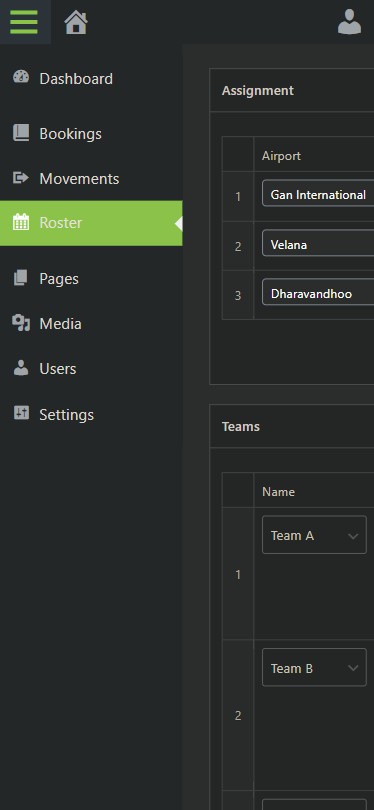
Task: Click the Dharavandhoo airport field
Action: (x=318, y=292)
